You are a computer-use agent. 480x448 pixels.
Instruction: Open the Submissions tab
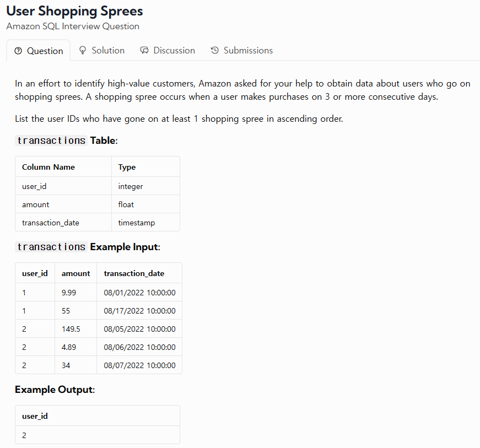(x=241, y=51)
